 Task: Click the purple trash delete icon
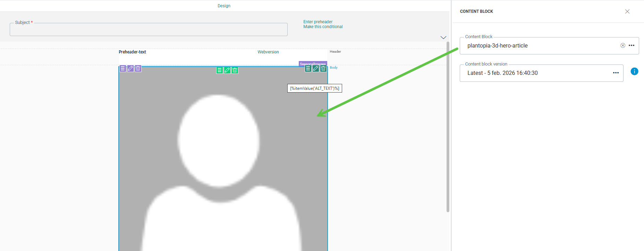138,69
